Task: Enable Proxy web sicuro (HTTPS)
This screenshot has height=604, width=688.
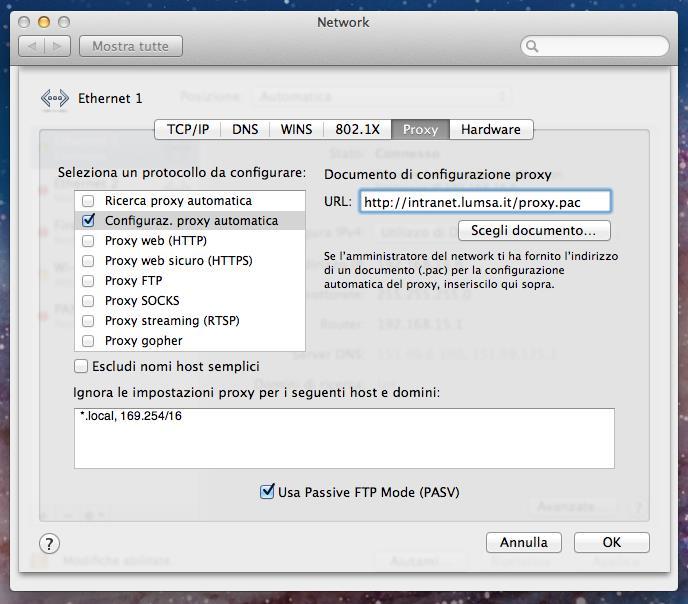Action: coord(88,261)
